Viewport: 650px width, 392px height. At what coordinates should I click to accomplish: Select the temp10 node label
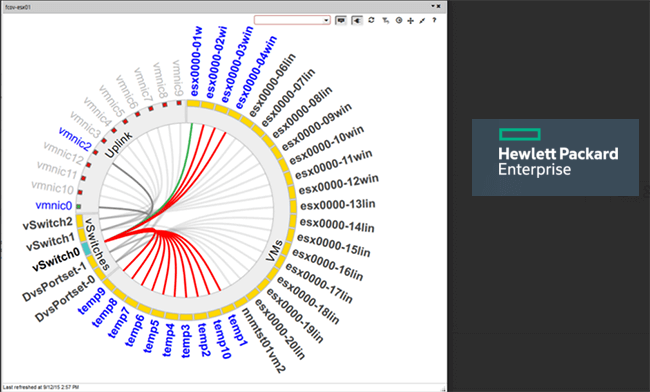click(x=222, y=339)
